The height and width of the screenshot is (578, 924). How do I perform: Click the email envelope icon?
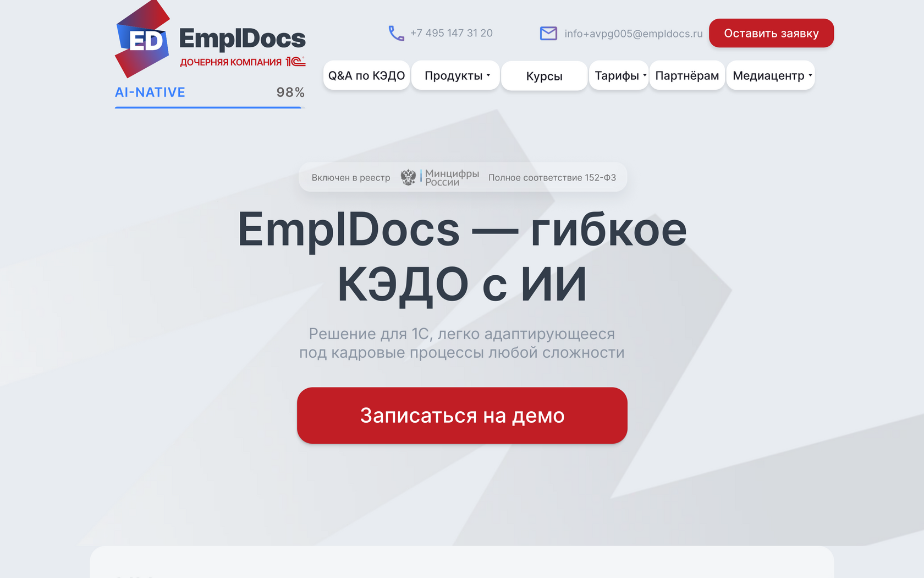click(548, 34)
